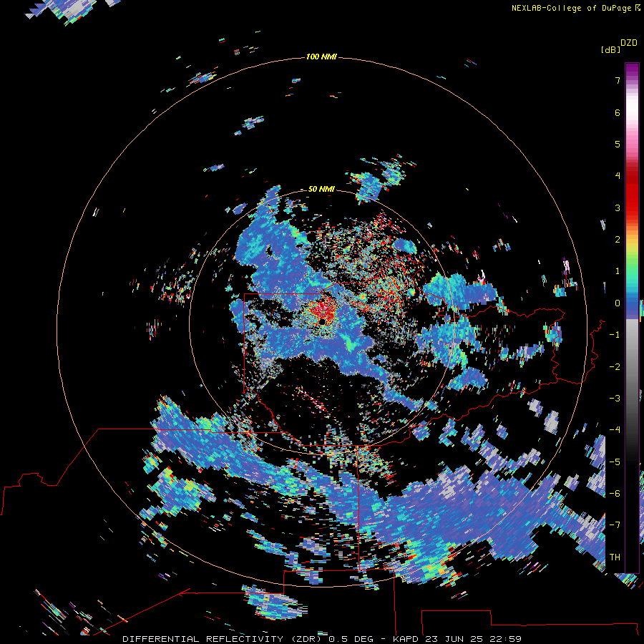Click the 2 value on color scale
This screenshot has width=644, height=644.
[618, 240]
